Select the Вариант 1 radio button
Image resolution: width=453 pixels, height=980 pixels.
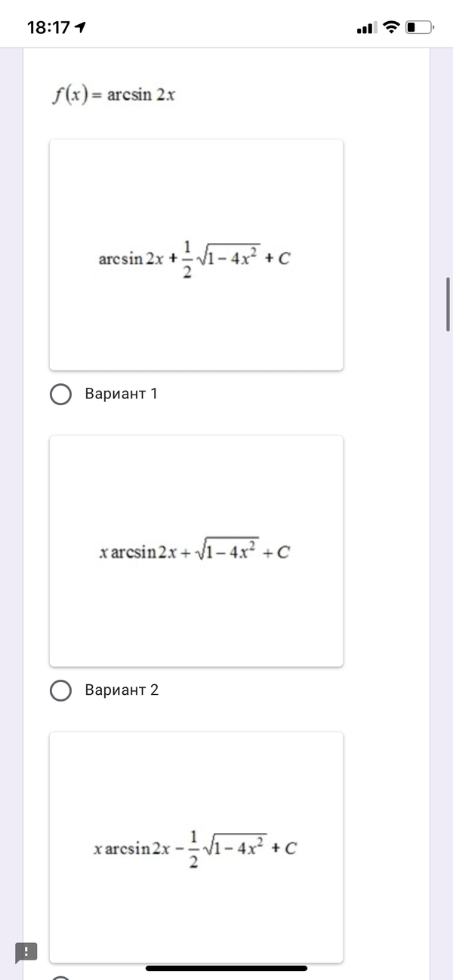pos(61,395)
